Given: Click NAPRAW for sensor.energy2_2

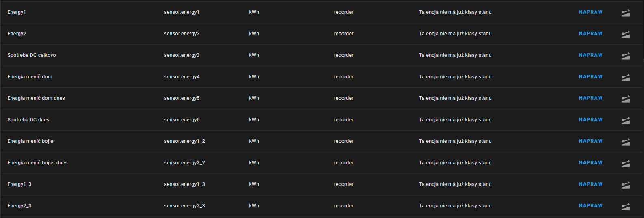Looking at the screenshot, I should (590, 163).
